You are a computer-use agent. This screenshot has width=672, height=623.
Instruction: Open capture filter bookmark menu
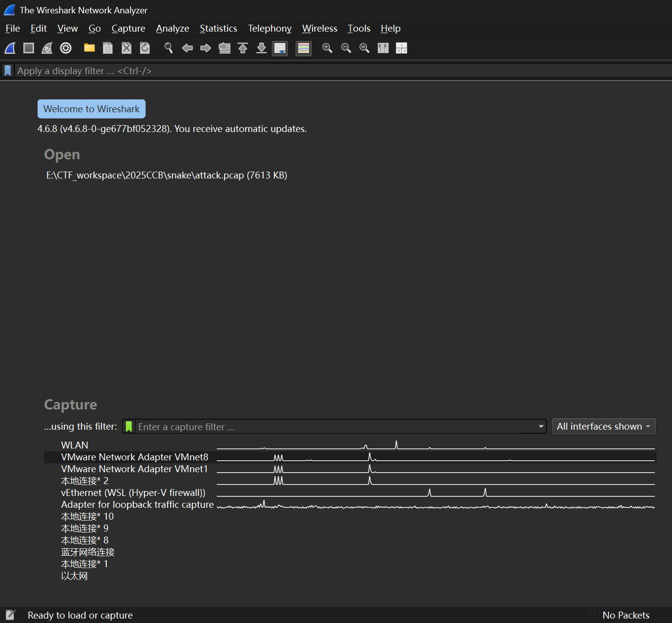coord(129,427)
